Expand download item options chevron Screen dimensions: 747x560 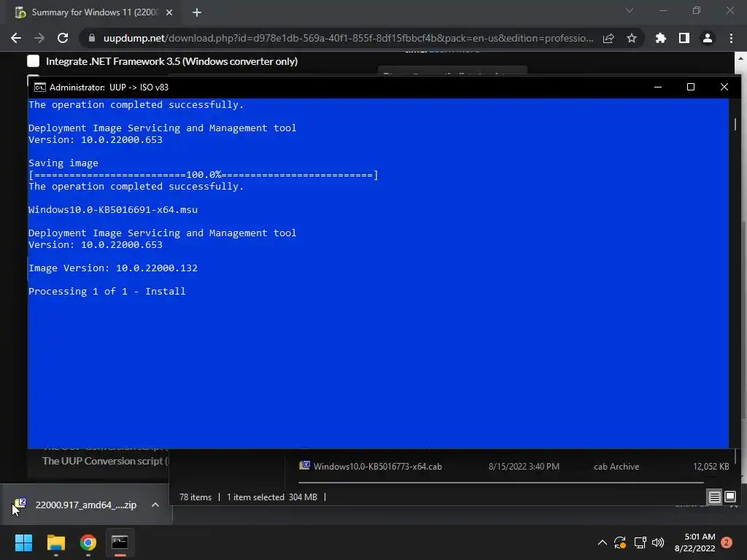pos(155,505)
